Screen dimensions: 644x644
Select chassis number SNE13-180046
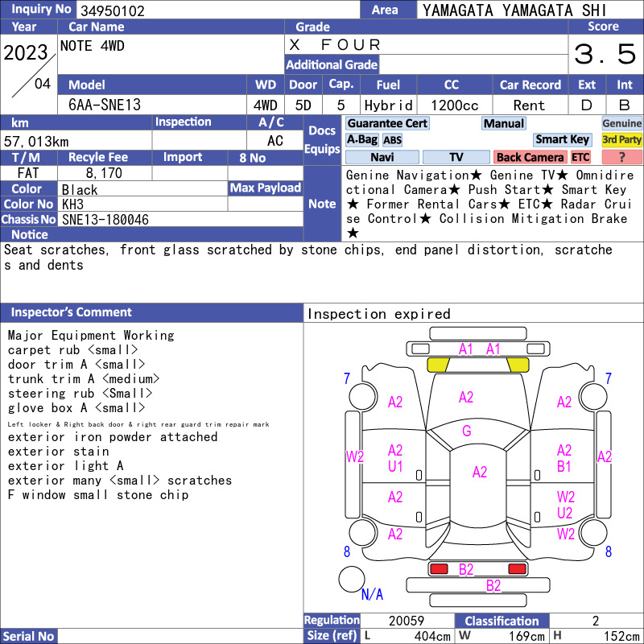click(105, 220)
